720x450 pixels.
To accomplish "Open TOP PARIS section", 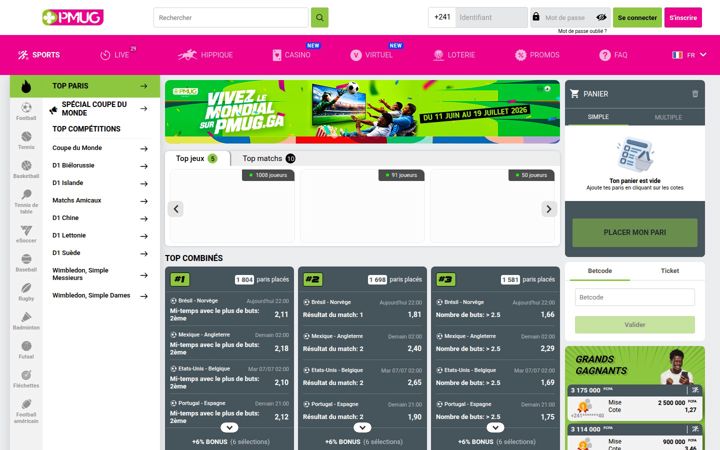I will (100, 86).
